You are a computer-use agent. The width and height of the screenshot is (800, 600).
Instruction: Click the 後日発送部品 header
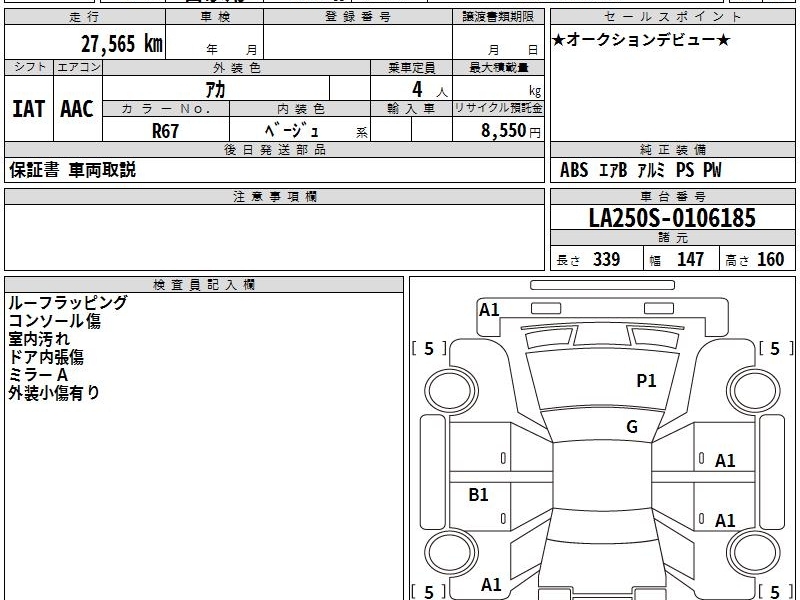(x=274, y=149)
